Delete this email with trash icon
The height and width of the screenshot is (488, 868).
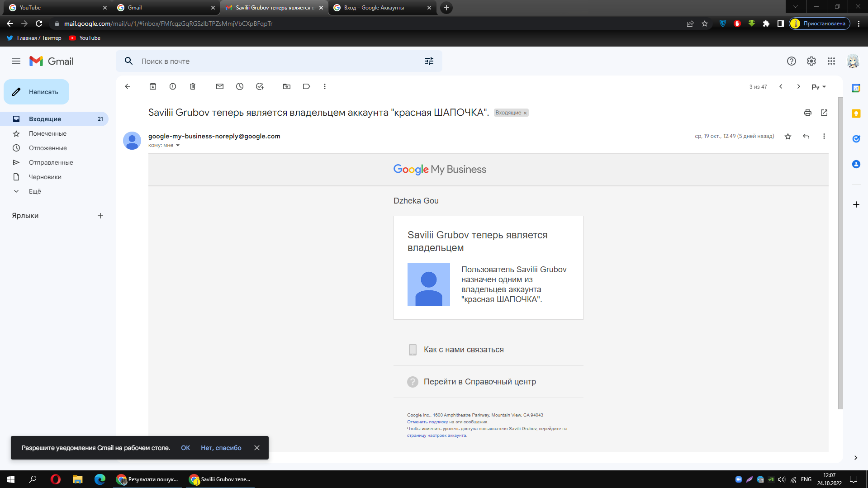(193, 86)
